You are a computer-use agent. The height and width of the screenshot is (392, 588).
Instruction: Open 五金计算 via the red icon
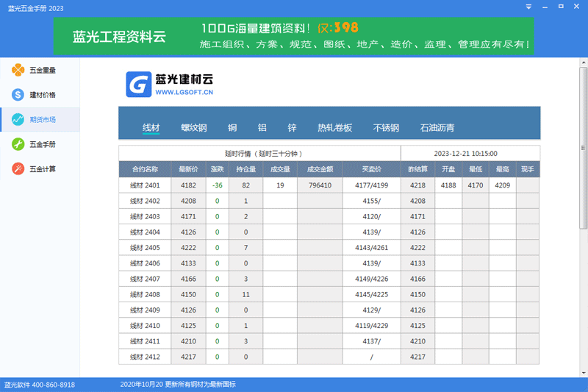pos(18,168)
